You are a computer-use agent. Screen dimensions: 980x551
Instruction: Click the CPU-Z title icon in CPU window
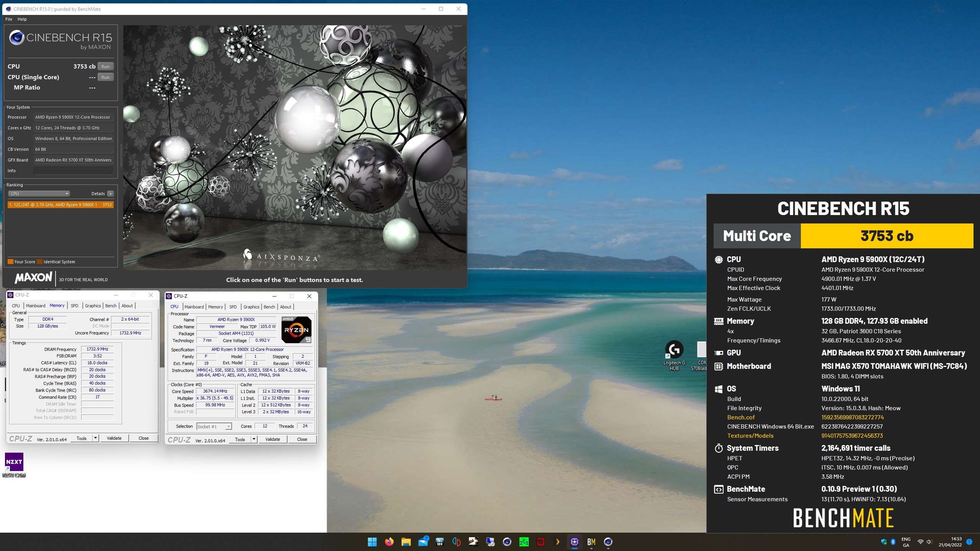pos(169,296)
